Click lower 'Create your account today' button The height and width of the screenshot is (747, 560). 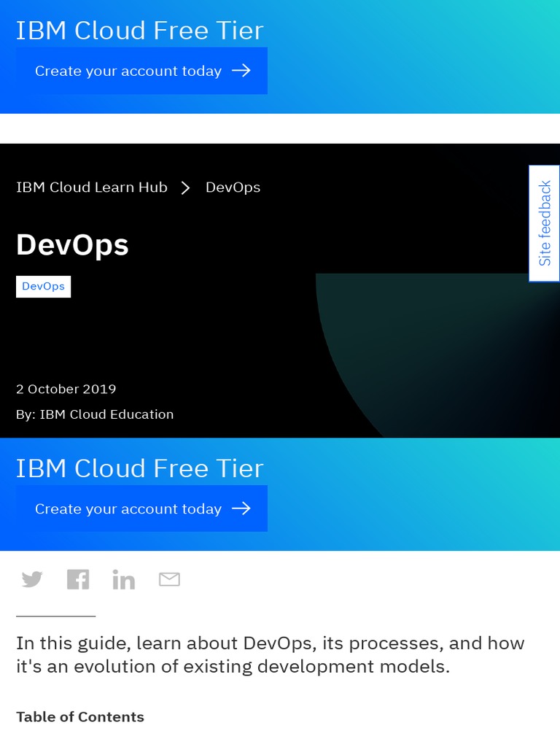(142, 508)
